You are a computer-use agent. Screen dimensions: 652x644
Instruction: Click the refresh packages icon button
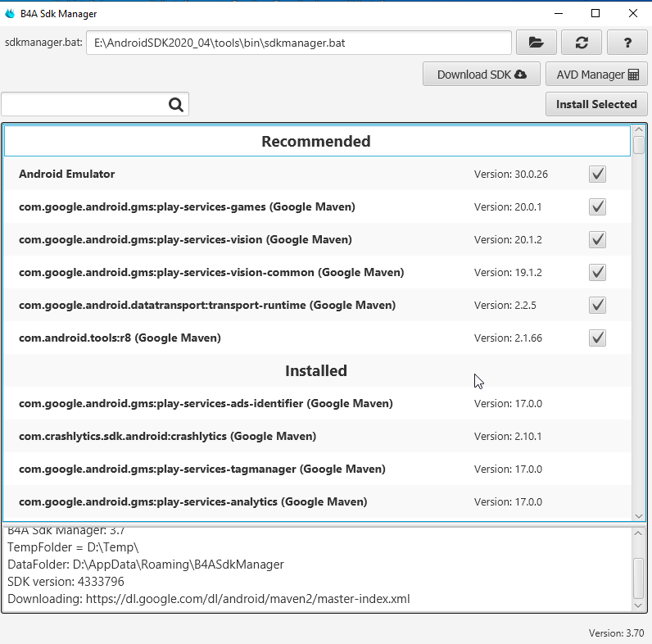[x=582, y=43]
